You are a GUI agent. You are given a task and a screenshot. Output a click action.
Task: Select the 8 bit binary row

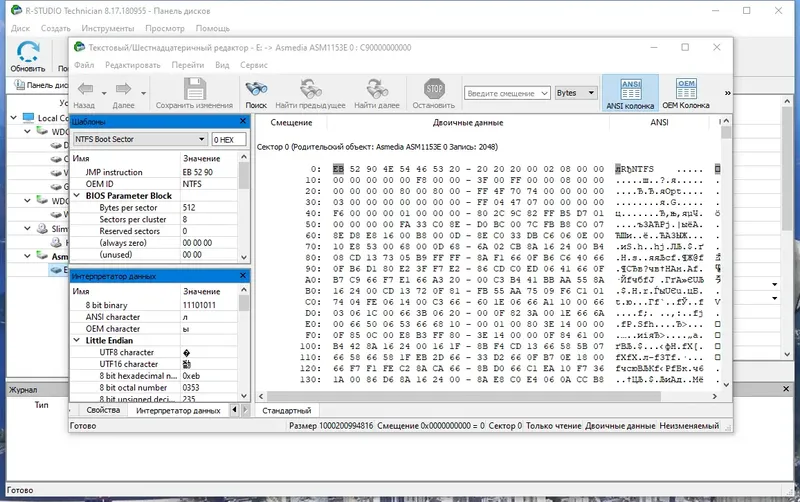154,305
